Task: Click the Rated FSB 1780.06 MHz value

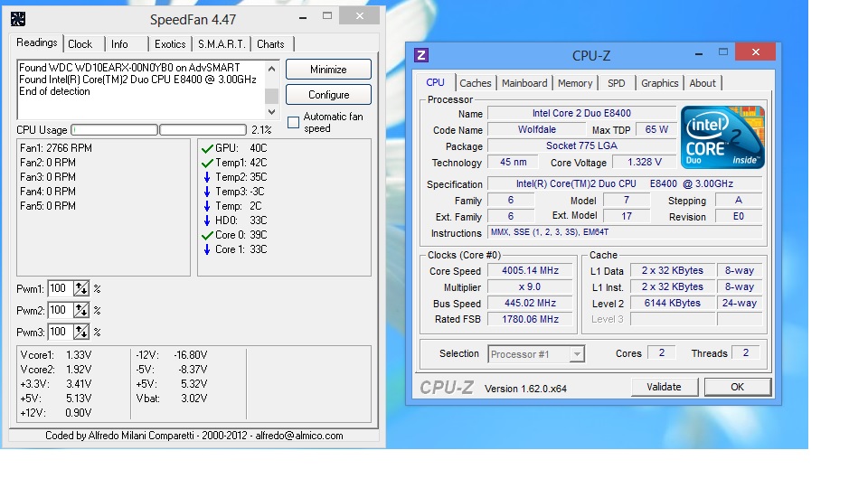Action: click(x=530, y=319)
